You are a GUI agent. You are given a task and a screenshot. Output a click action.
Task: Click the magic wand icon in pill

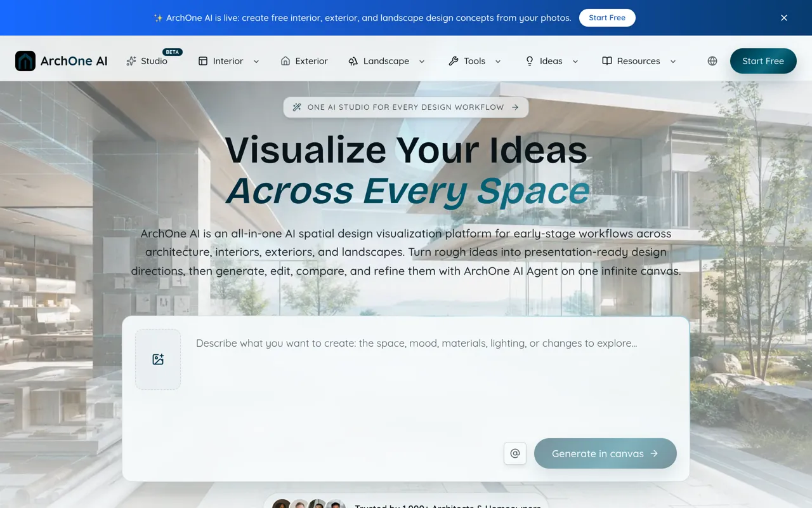pos(297,107)
